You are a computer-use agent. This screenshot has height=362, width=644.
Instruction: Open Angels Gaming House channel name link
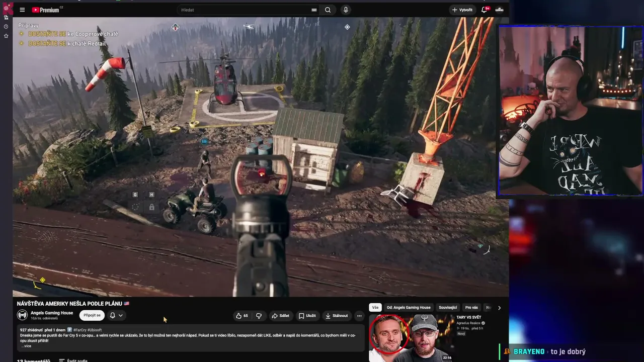pyautogui.click(x=52, y=313)
